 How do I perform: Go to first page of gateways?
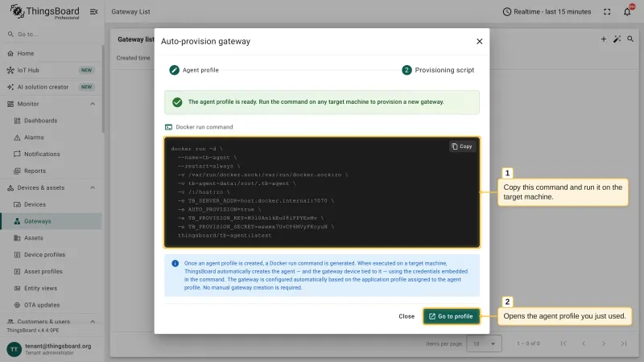point(563,343)
